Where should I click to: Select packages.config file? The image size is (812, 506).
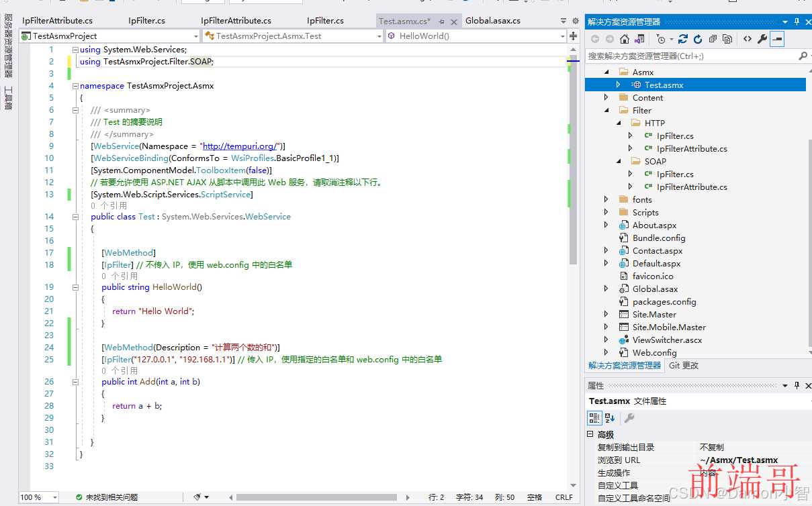point(664,301)
